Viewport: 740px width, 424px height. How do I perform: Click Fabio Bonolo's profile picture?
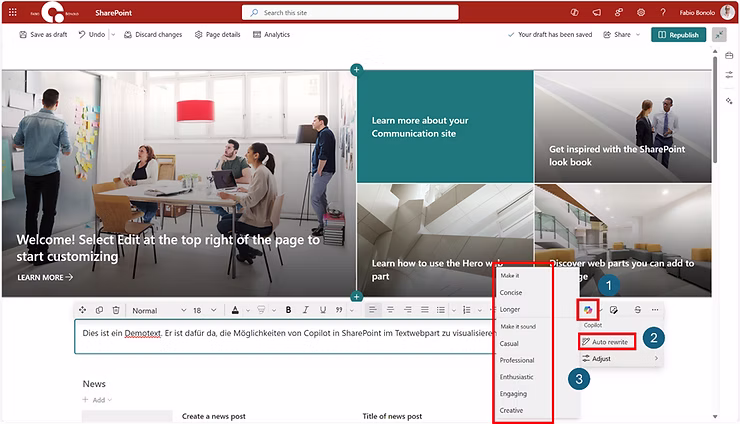(727, 12)
